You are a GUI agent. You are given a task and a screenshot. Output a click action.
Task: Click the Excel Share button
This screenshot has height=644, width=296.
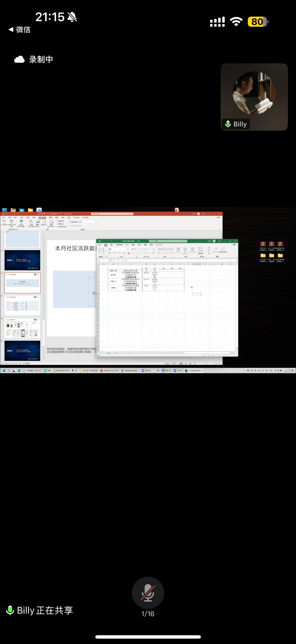[233, 245]
